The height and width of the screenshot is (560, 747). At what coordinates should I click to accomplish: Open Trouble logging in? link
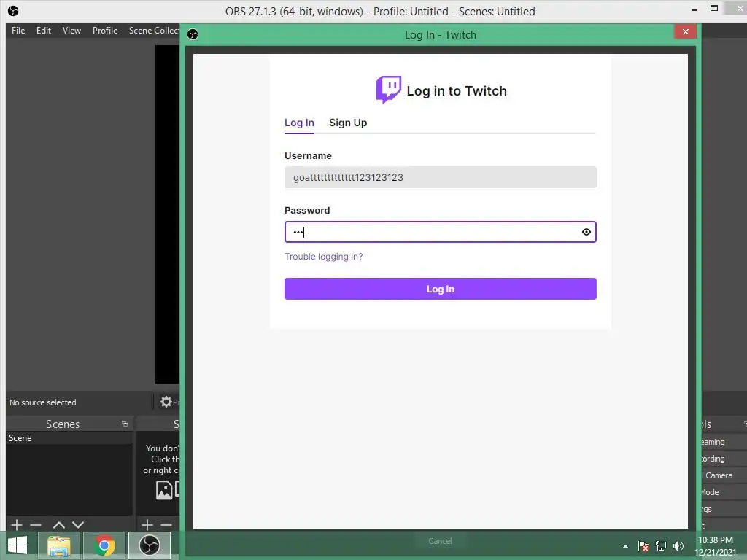point(323,257)
